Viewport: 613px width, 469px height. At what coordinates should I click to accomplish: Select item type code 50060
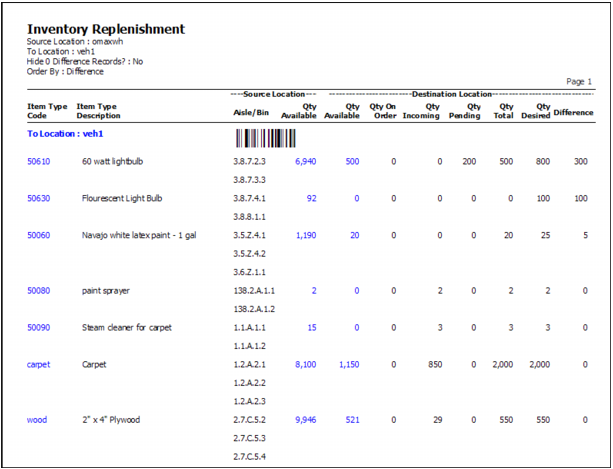(x=39, y=236)
